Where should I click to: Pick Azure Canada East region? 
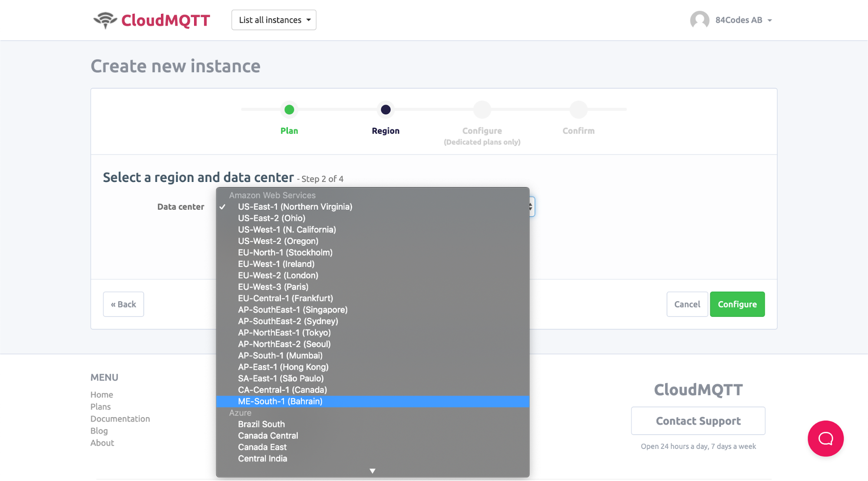tap(373, 447)
